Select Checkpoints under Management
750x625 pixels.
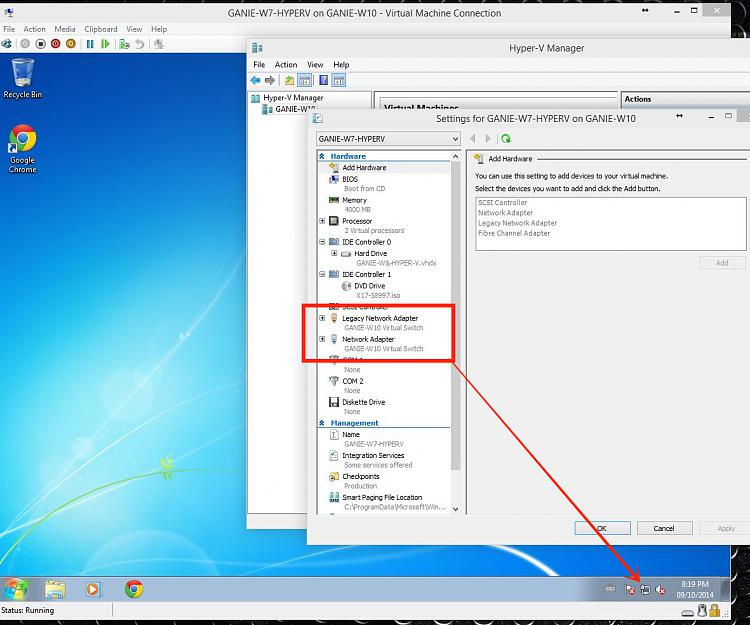point(361,476)
